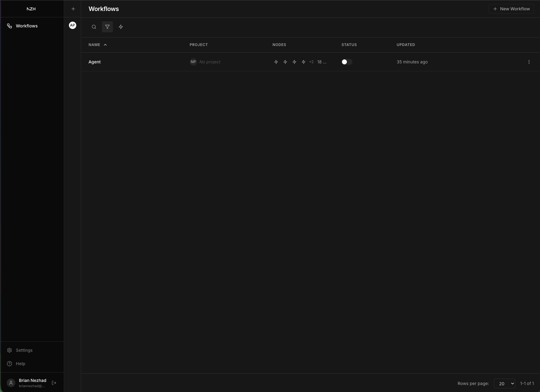The width and height of the screenshot is (540, 392).
Task: Open the Agent workflow
Action: (x=95, y=62)
